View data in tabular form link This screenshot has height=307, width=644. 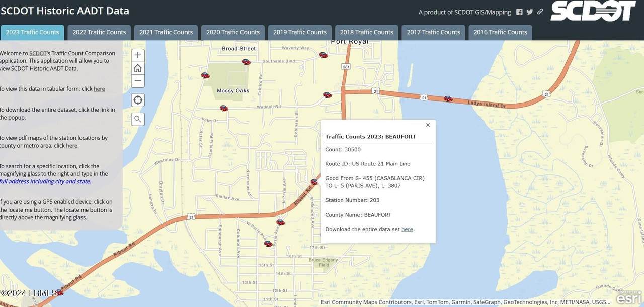99,89
